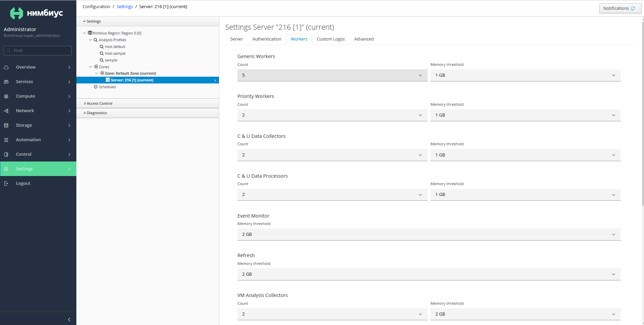Click the Nimbius Region database icon

90,33
